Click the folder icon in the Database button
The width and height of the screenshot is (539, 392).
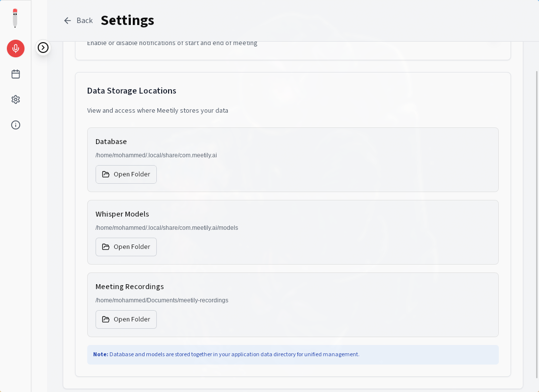click(x=106, y=174)
